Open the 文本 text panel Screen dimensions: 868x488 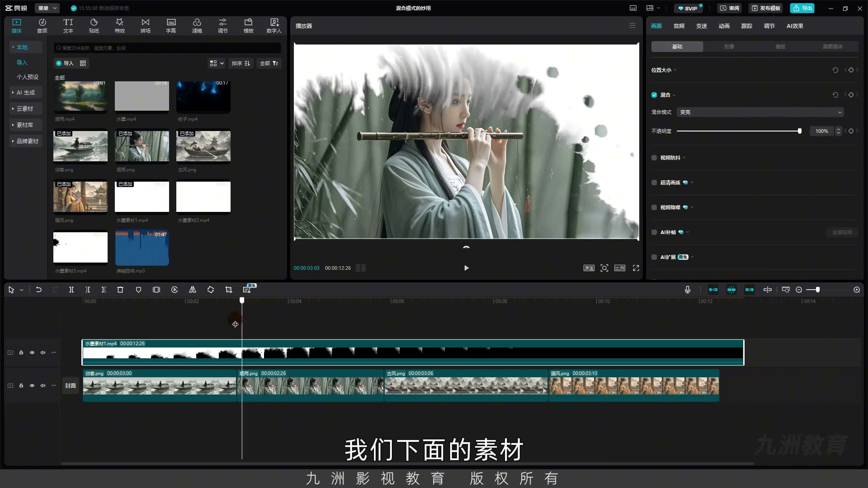click(68, 26)
